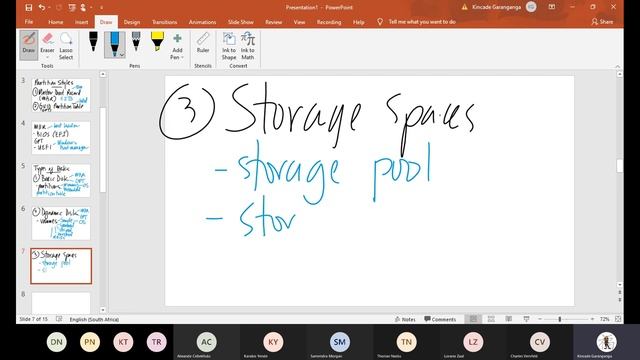The image size is (640, 360).
Task: Pick the gray pencil pen
Action: 136,42
